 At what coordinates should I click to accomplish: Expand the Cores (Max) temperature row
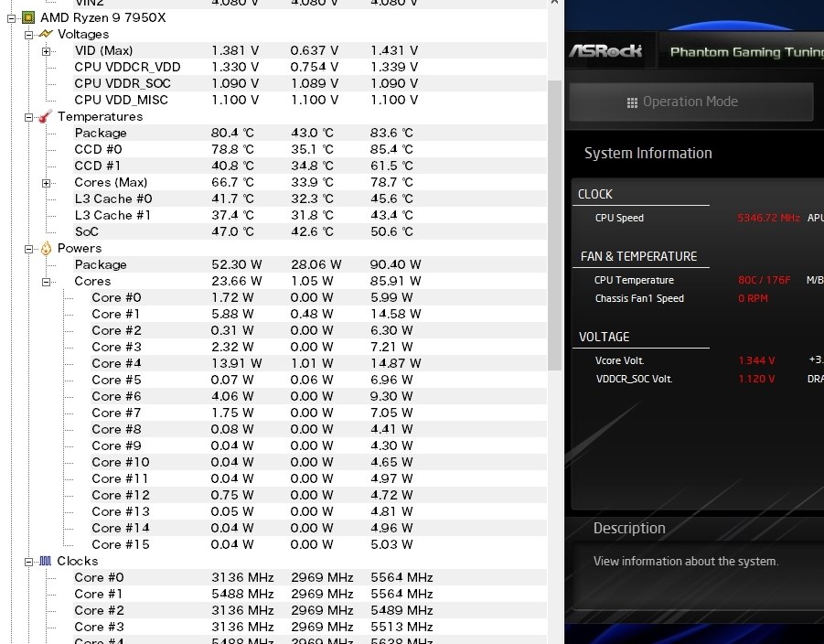point(47,183)
